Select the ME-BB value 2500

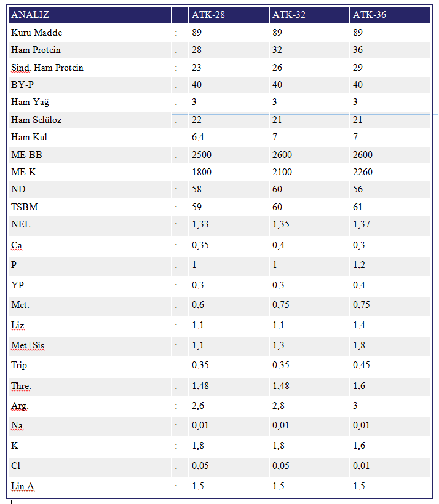tap(201, 155)
